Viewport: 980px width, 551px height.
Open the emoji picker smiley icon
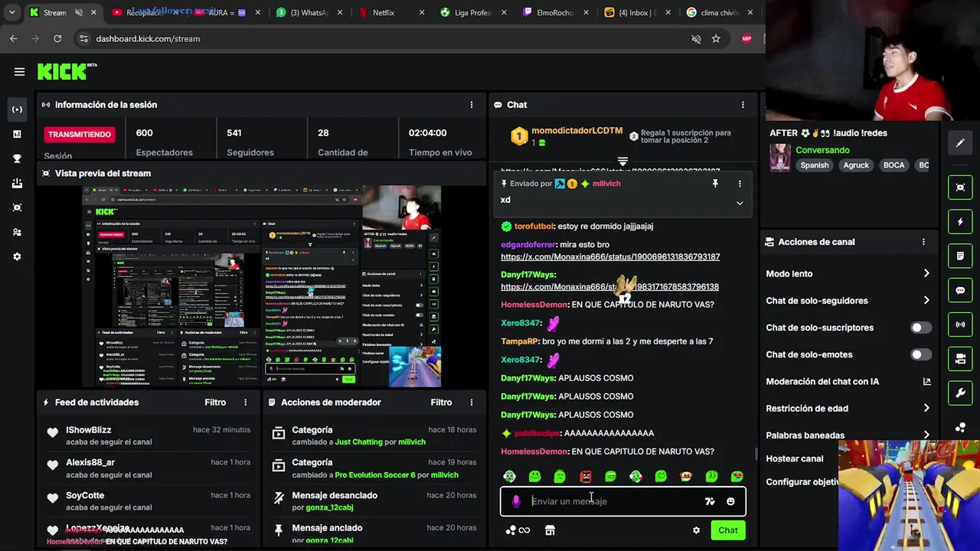coord(730,501)
